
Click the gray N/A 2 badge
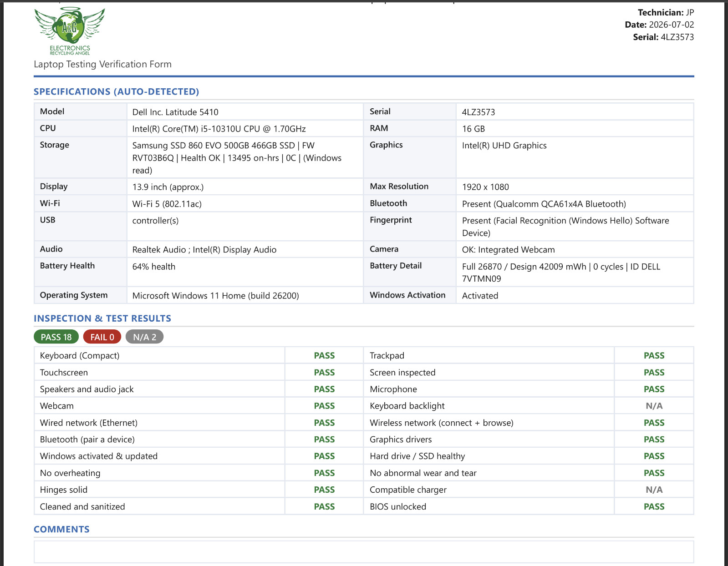point(144,337)
